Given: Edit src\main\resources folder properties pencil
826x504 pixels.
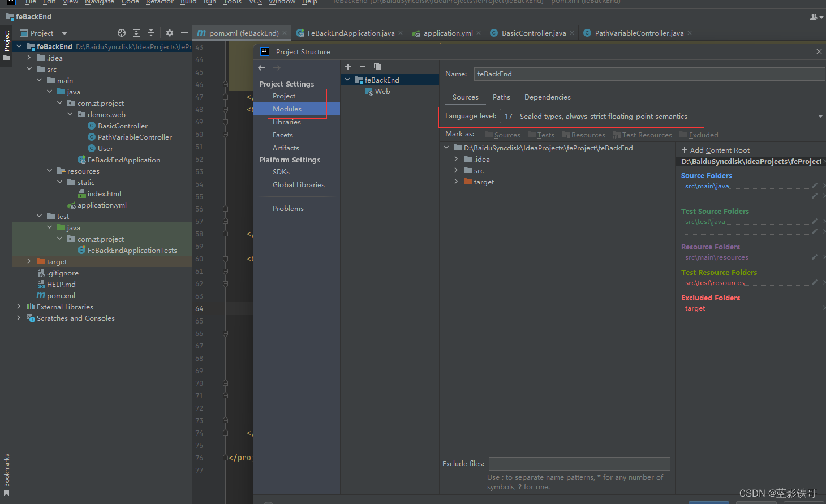Looking at the screenshot, I should click(815, 257).
